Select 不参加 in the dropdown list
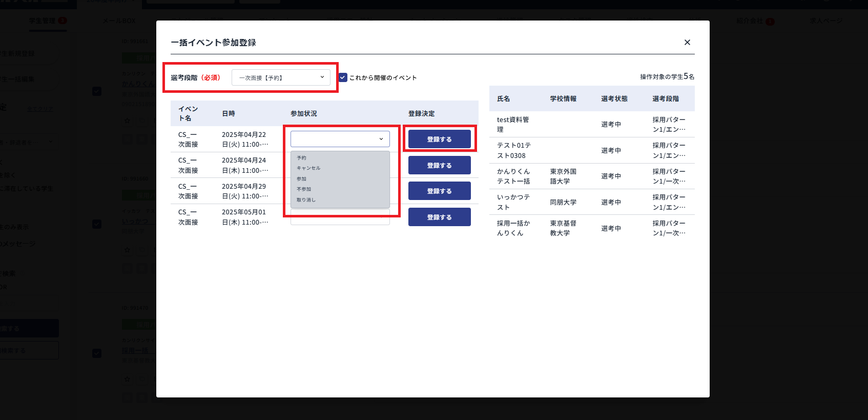Screen dimensions: 868x420 pos(304,189)
